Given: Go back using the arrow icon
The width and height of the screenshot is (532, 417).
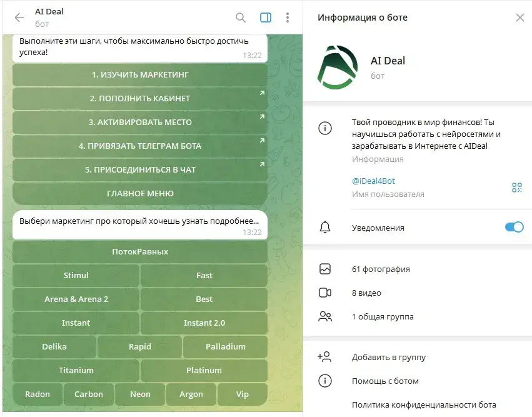Looking at the screenshot, I should 19,18.
